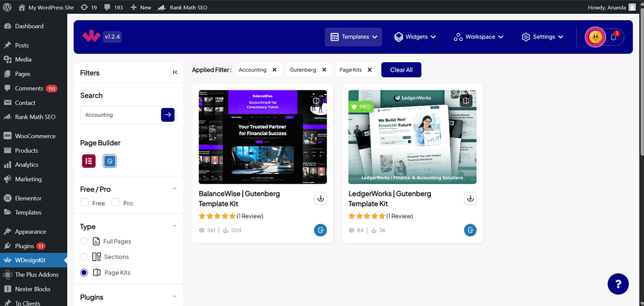644x306 pixels.
Task: Download LedgerWorks template kit
Action: tap(470, 199)
